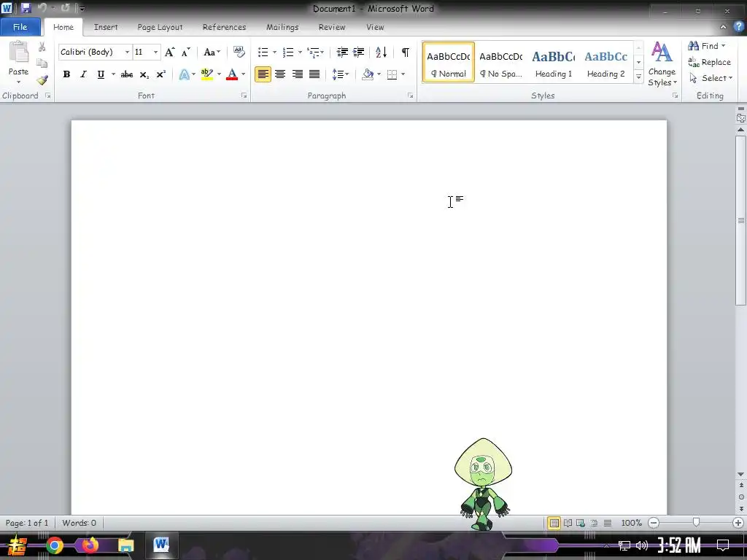Set Align Text Left
The width and height of the screenshot is (747, 560).
click(263, 74)
